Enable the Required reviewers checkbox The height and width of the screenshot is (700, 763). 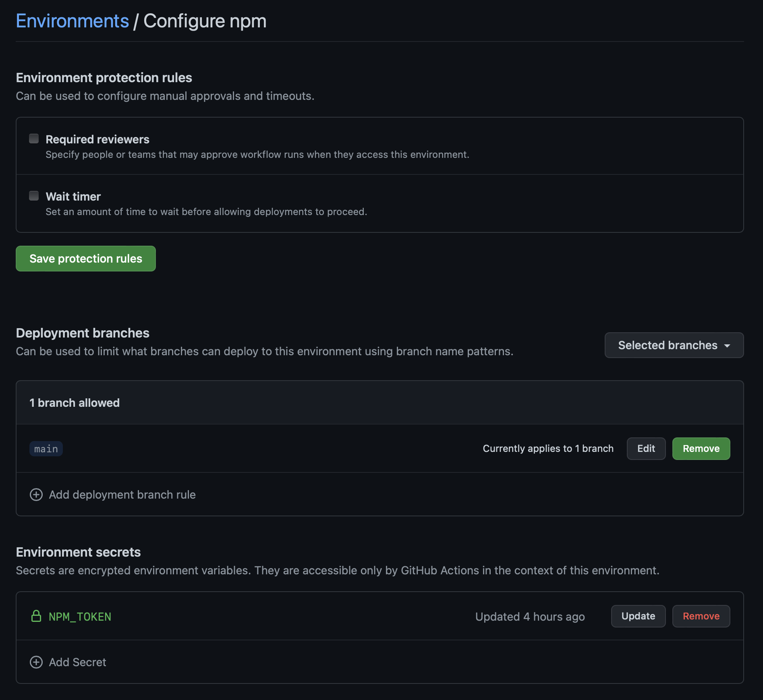point(34,139)
